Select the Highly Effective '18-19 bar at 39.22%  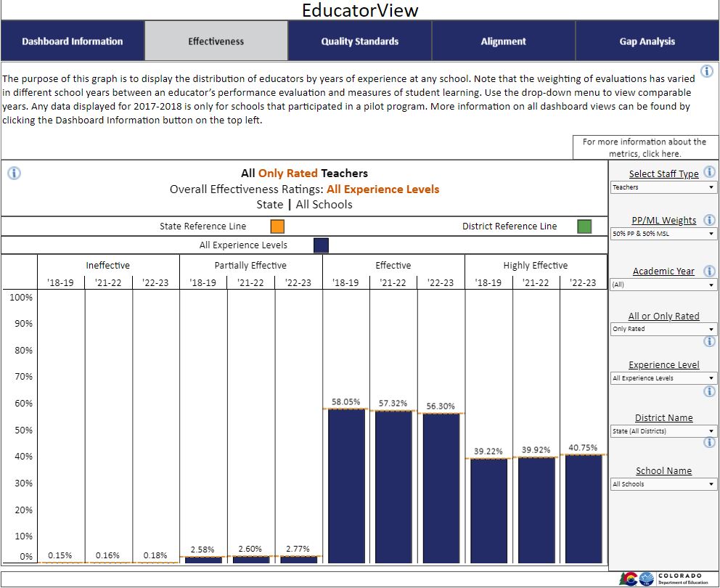tap(488, 511)
